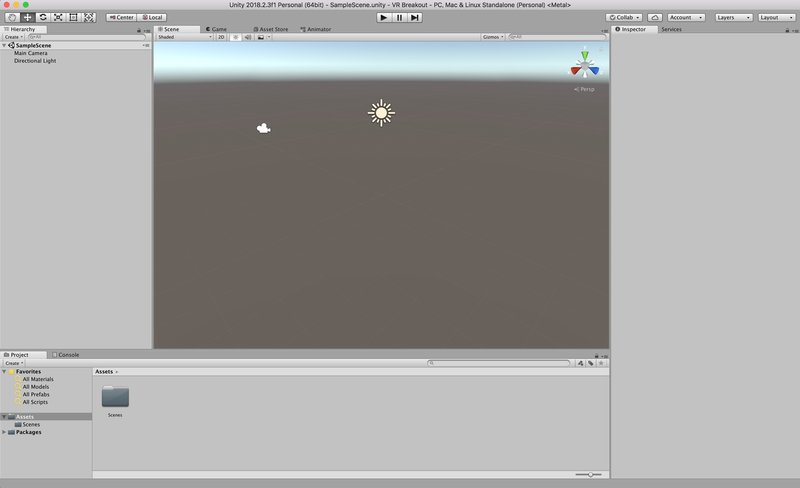Toggle the Inspector panel lock
Viewport: 800px width, 488px height.
pos(787,30)
